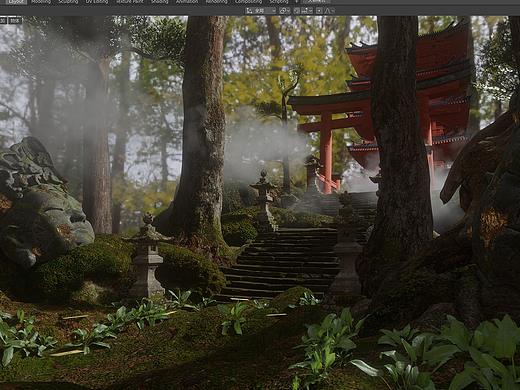The width and height of the screenshot is (520, 390).
Task: Switch to the Scripting workspace tab
Action: (x=279, y=1)
